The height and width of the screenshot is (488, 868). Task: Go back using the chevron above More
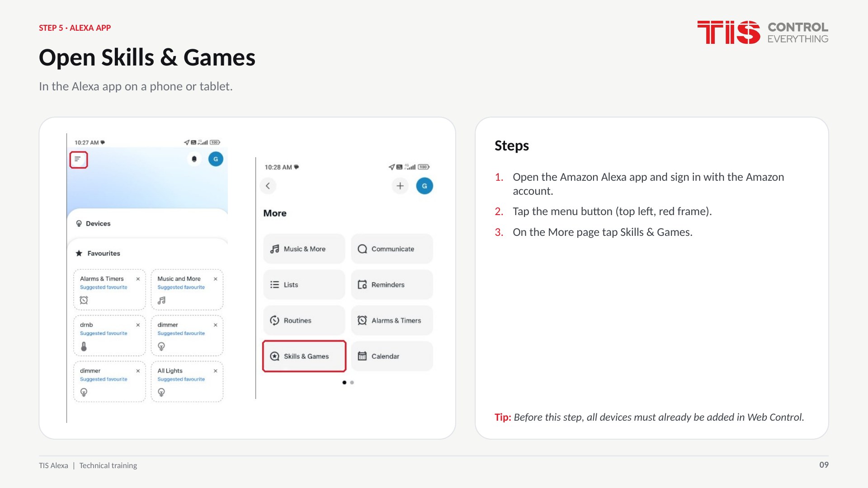268,186
